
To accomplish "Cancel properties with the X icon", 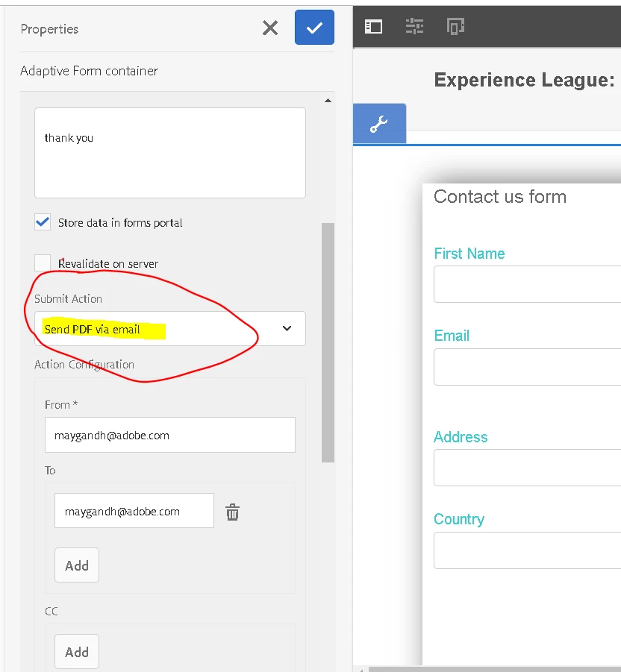I will click(270, 28).
